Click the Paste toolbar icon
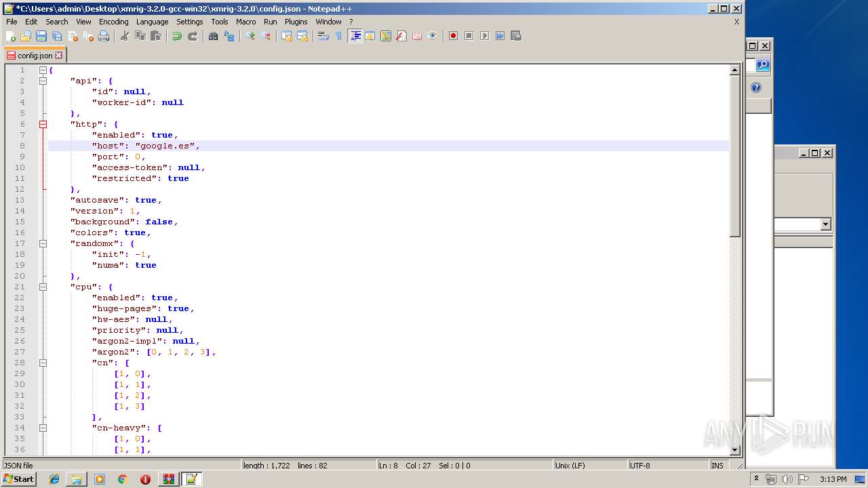The height and width of the screenshot is (488, 868). 155,36
